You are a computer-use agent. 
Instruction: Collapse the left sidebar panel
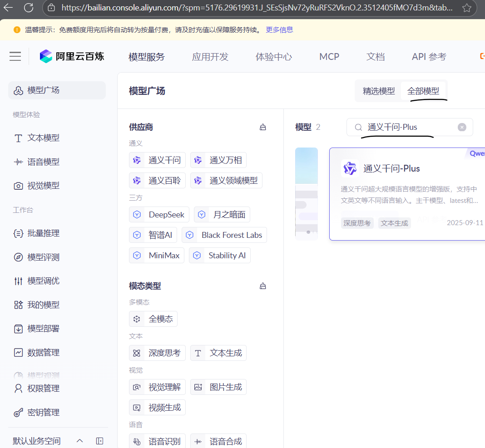click(x=99, y=440)
